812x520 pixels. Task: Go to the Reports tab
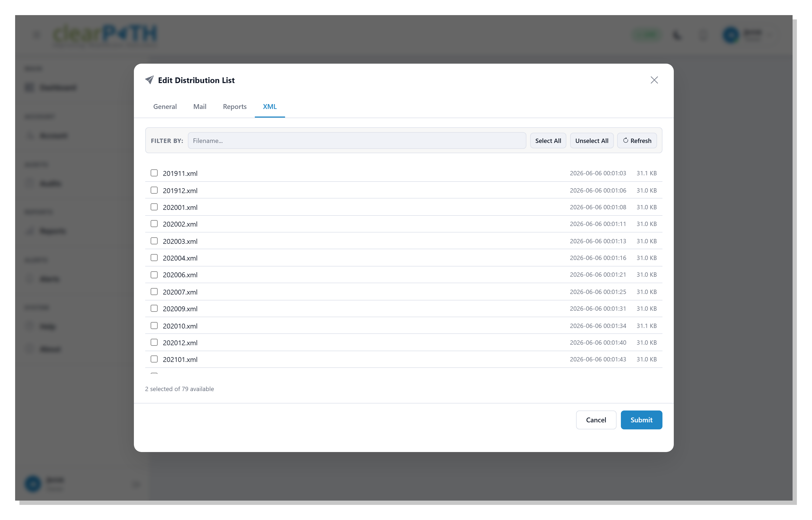pyautogui.click(x=235, y=106)
